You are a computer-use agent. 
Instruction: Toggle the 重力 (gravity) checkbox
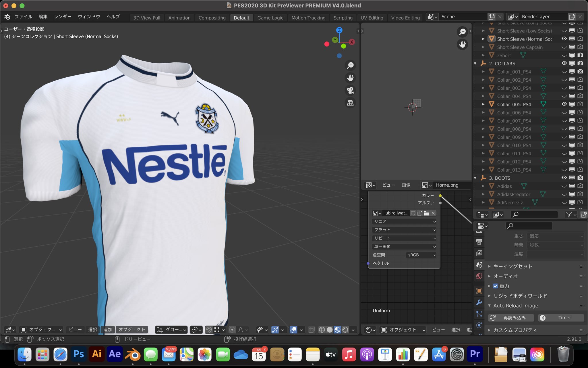(495, 286)
